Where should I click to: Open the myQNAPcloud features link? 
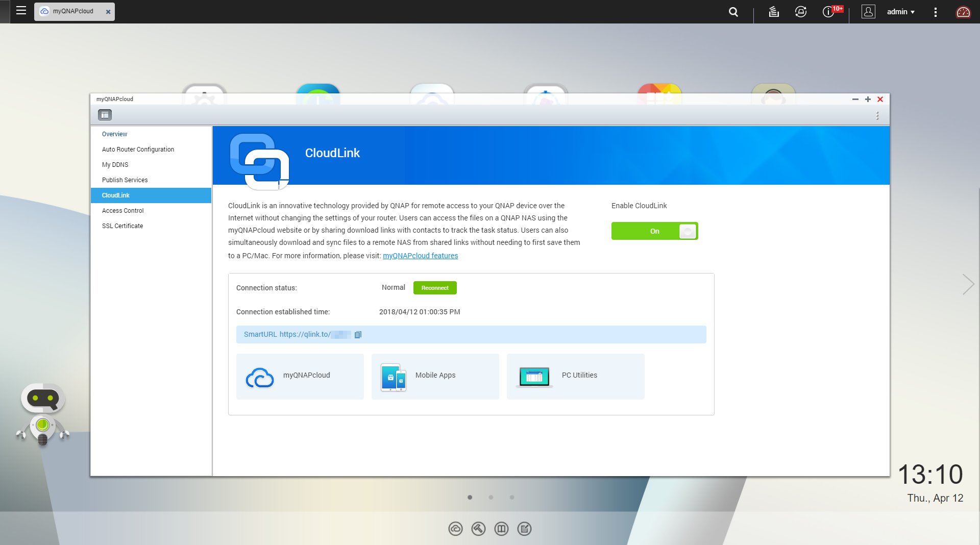tap(420, 256)
